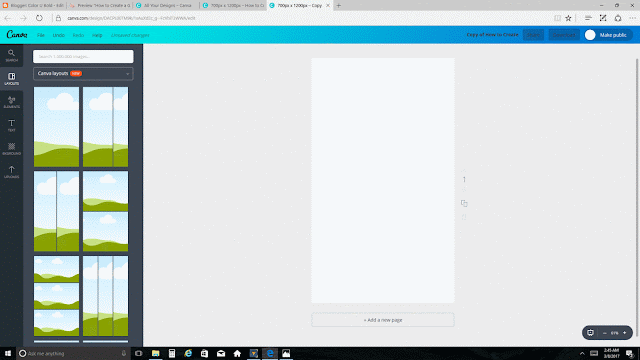Open Windows Start menu

point(8,353)
